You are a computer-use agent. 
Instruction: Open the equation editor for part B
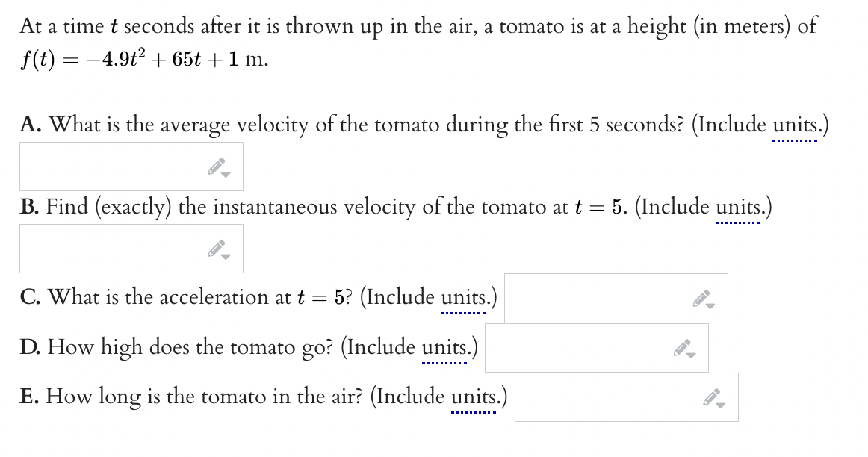[x=216, y=248]
